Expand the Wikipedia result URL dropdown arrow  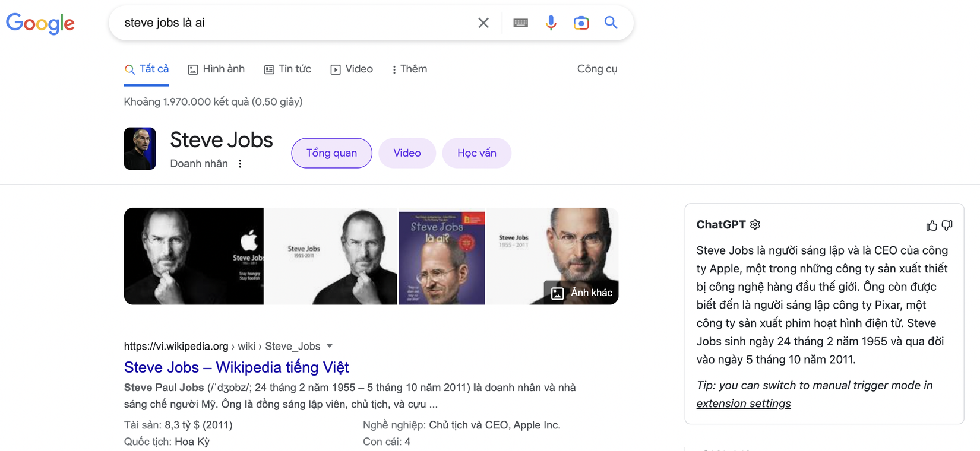(x=330, y=346)
